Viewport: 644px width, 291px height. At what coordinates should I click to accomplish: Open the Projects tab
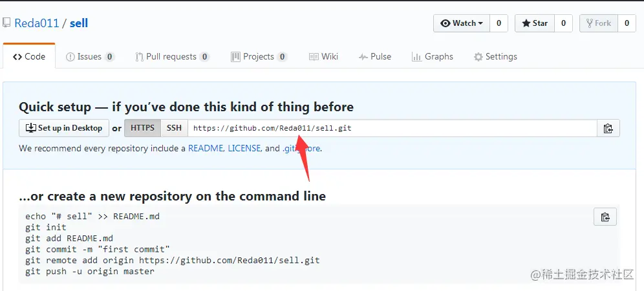tap(259, 57)
